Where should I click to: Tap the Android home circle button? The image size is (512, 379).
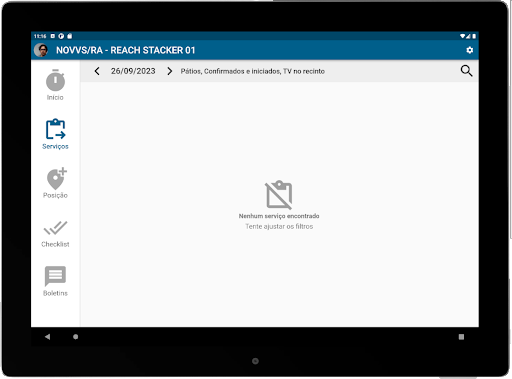click(76, 337)
